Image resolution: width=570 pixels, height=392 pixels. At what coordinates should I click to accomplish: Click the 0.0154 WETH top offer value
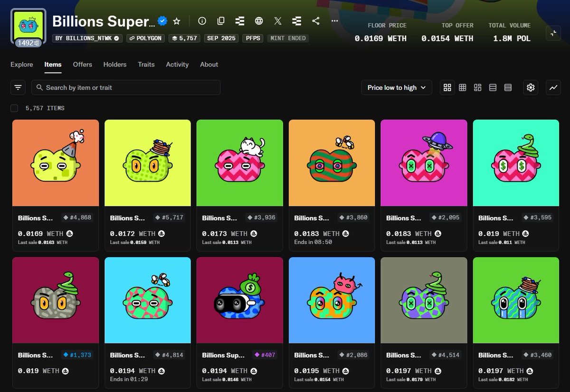click(x=447, y=38)
